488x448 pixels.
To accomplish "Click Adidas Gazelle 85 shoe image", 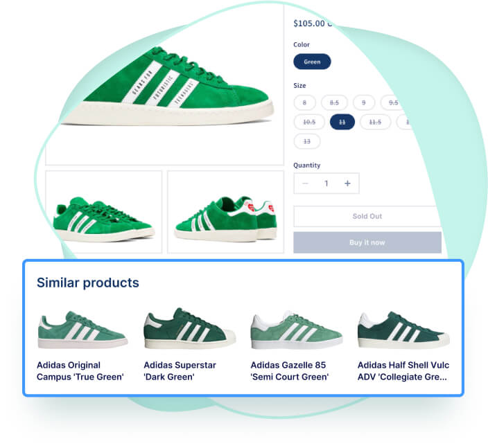I will click(x=296, y=330).
